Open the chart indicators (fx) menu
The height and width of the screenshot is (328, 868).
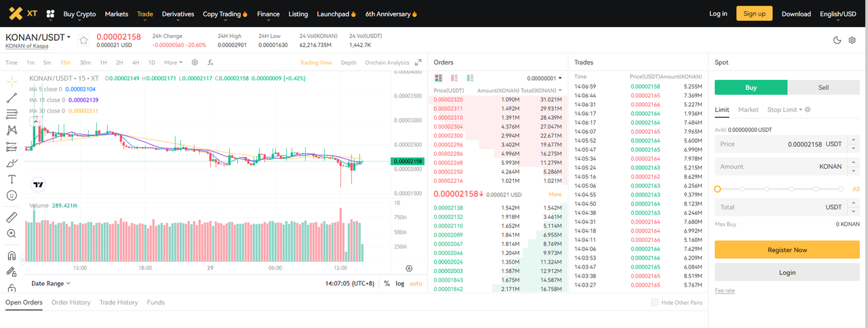(210, 62)
